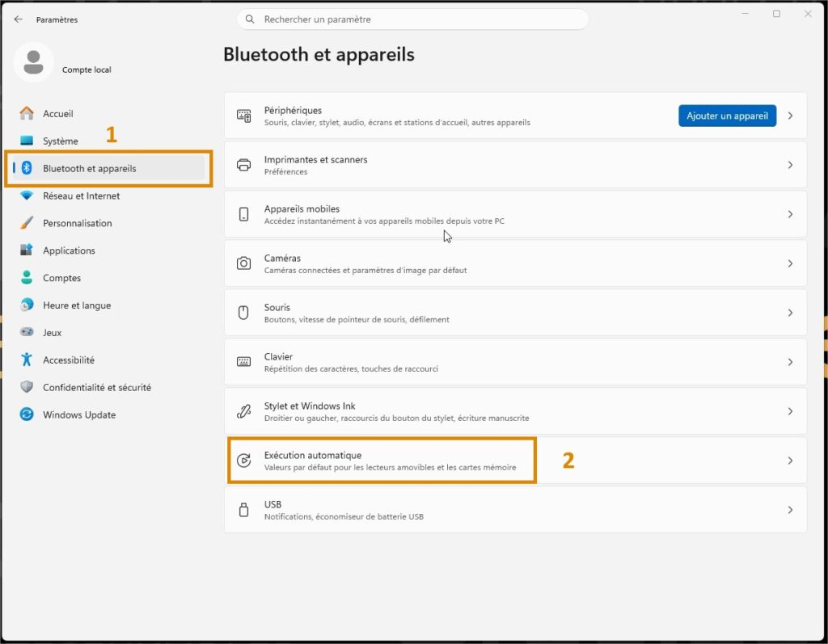Expand the Périphériques row chevron

790,116
